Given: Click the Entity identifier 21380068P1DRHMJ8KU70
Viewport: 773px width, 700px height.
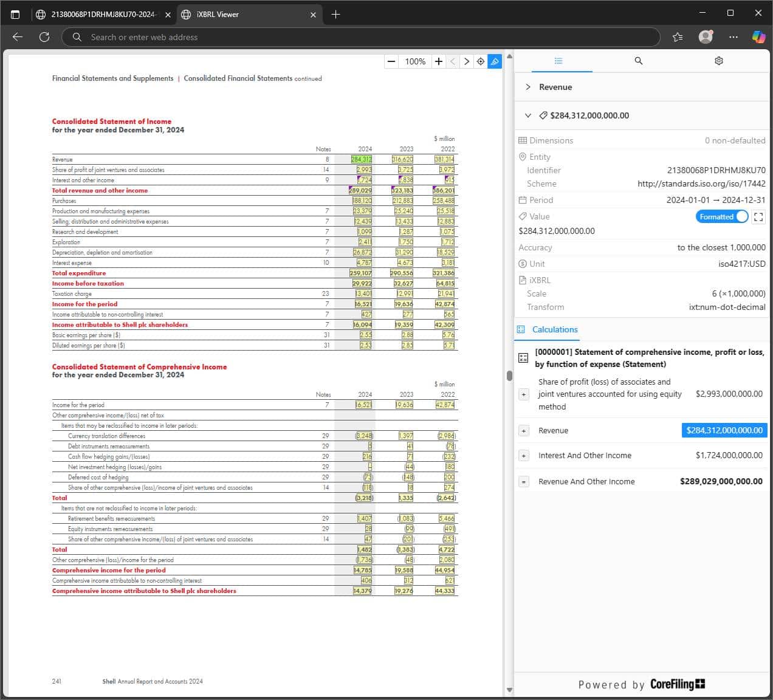Looking at the screenshot, I should (716, 170).
